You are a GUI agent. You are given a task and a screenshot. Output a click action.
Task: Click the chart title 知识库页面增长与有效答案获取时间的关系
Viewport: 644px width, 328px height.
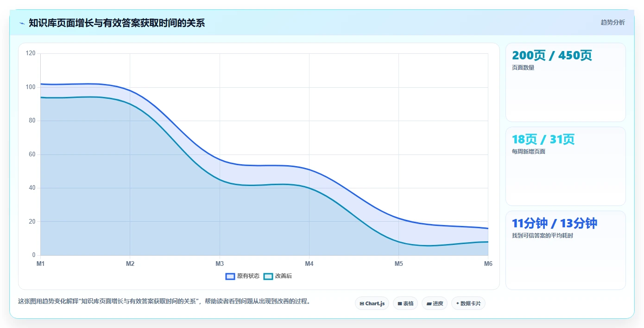pyautogui.click(x=117, y=23)
